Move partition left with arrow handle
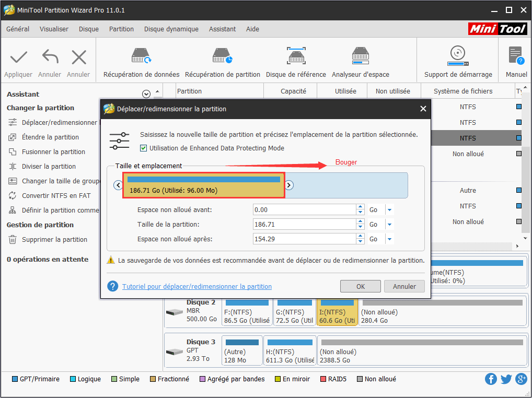The height and width of the screenshot is (398, 532). [118, 185]
